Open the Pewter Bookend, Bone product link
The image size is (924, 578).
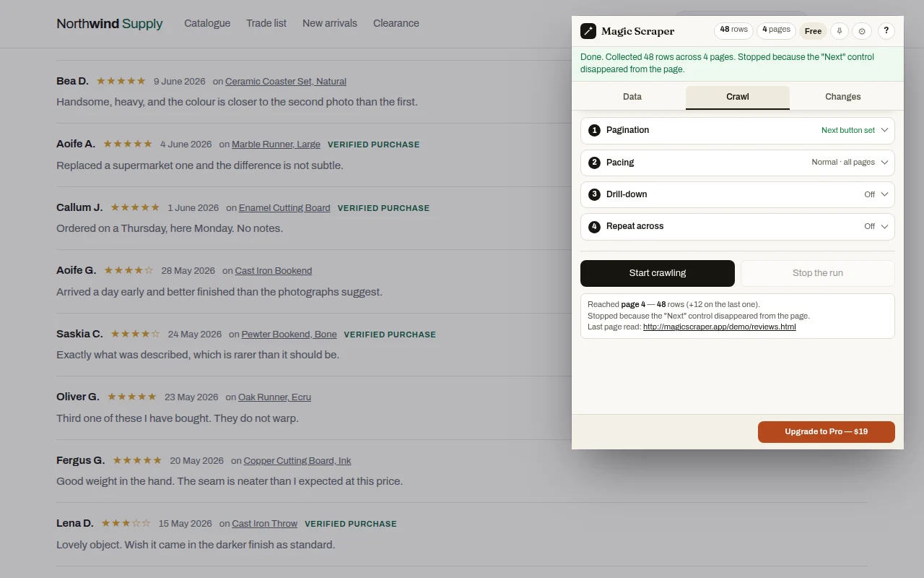[x=289, y=335]
